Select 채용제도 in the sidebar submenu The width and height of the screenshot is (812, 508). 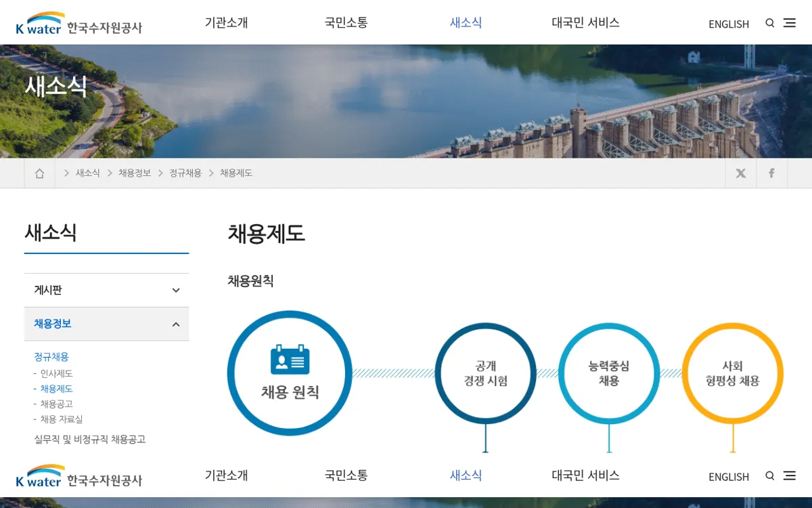[x=56, y=389]
